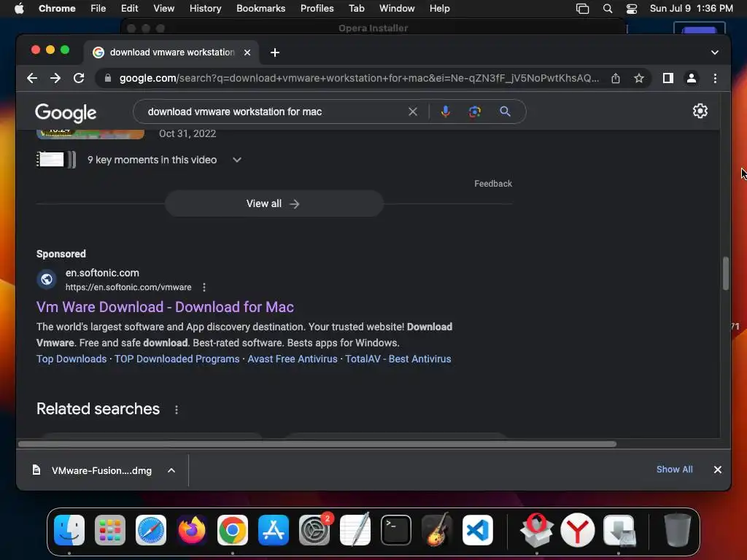Image resolution: width=747 pixels, height=560 pixels.
Task: Open GarageBand from the Dock
Action: (x=437, y=530)
